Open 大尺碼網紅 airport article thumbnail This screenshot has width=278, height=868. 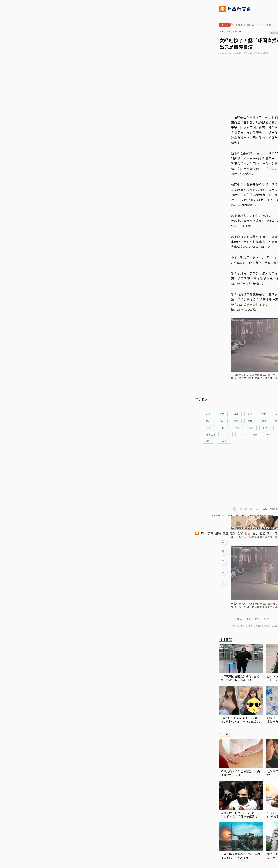tap(241, 659)
